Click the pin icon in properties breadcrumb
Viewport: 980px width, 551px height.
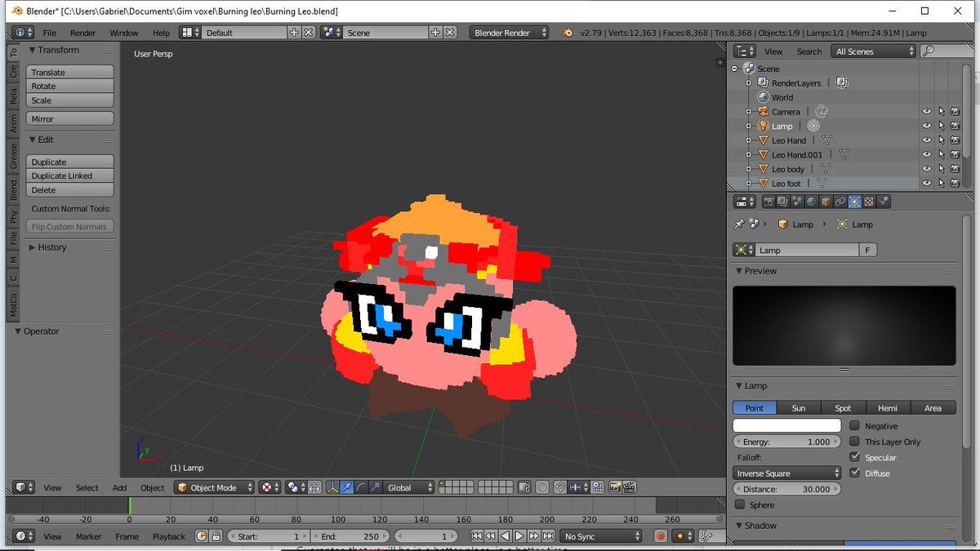pos(739,224)
